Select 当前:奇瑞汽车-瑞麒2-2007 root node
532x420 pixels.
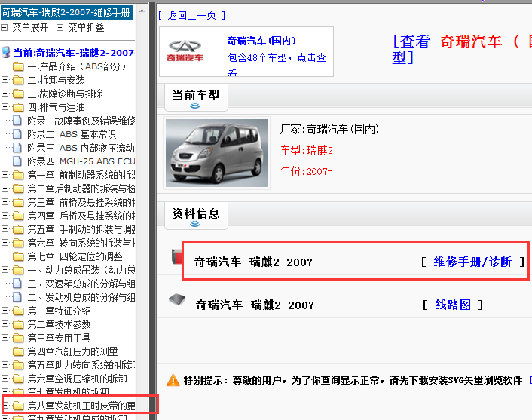[x=74, y=53]
